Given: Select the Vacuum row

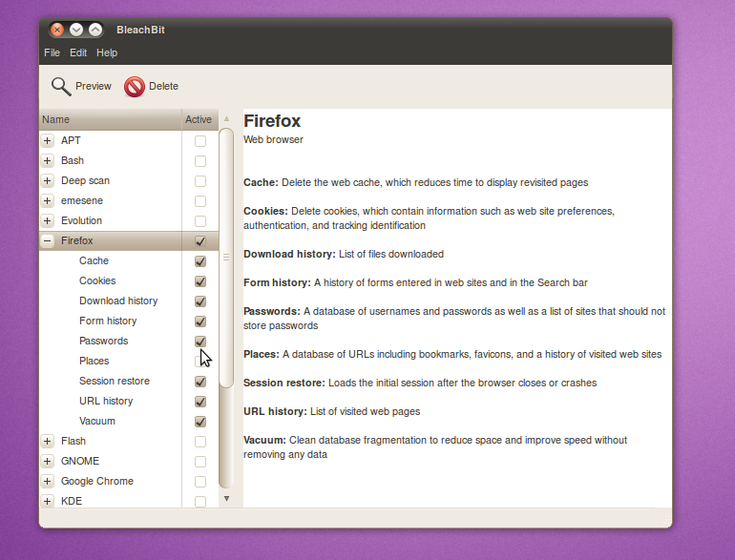Looking at the screenshot, I should [129, 422].
